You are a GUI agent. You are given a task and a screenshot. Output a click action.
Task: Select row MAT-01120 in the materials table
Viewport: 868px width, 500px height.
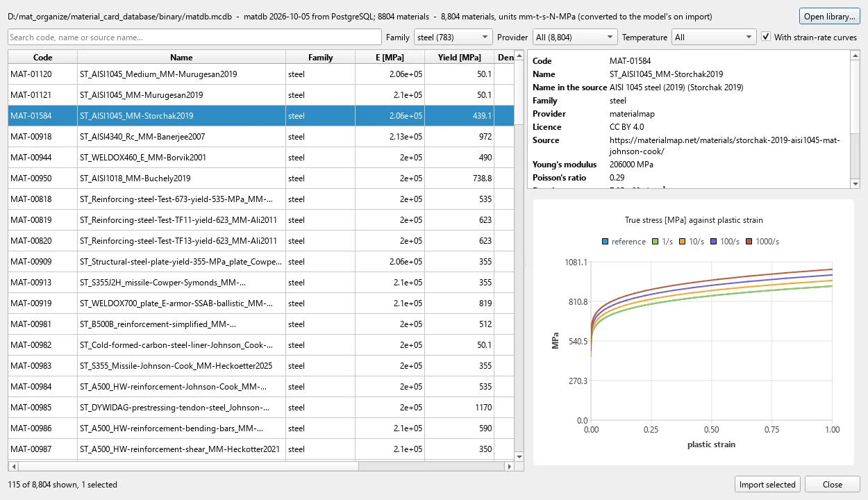(261, 74)
